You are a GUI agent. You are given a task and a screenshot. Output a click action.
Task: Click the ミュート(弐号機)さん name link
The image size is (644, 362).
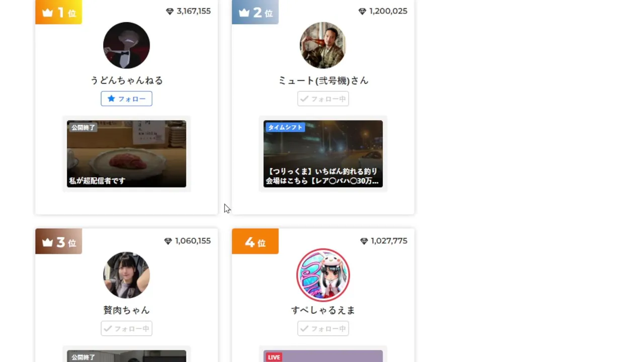pyautogui.click(x=323, y=80)
